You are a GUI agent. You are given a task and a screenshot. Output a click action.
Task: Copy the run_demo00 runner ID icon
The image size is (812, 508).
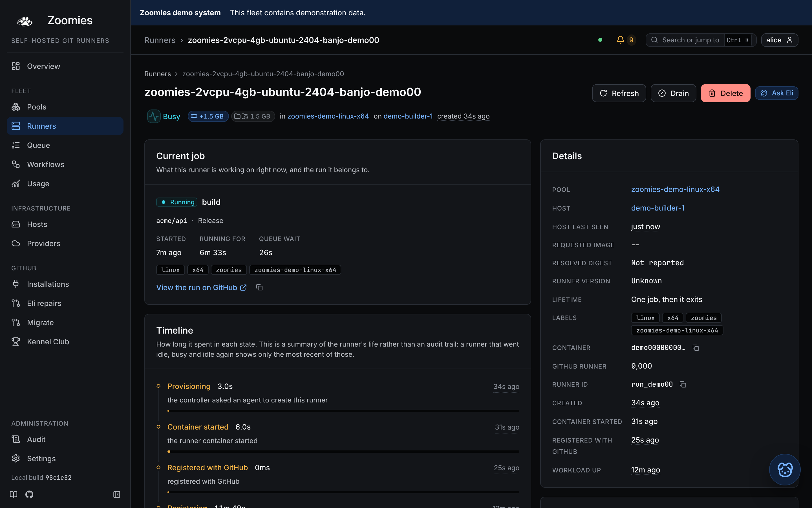(683, 384)
